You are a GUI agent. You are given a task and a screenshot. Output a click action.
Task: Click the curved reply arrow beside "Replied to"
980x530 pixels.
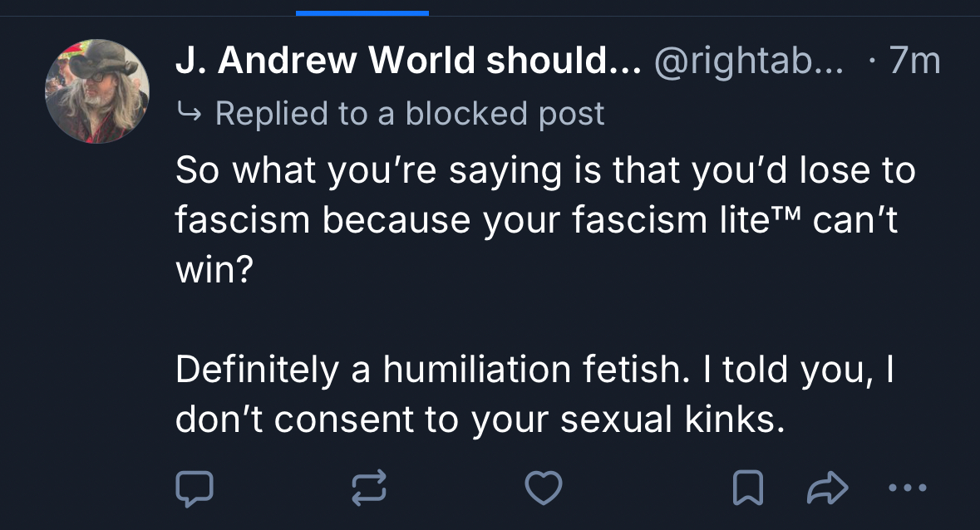(190, 114)
